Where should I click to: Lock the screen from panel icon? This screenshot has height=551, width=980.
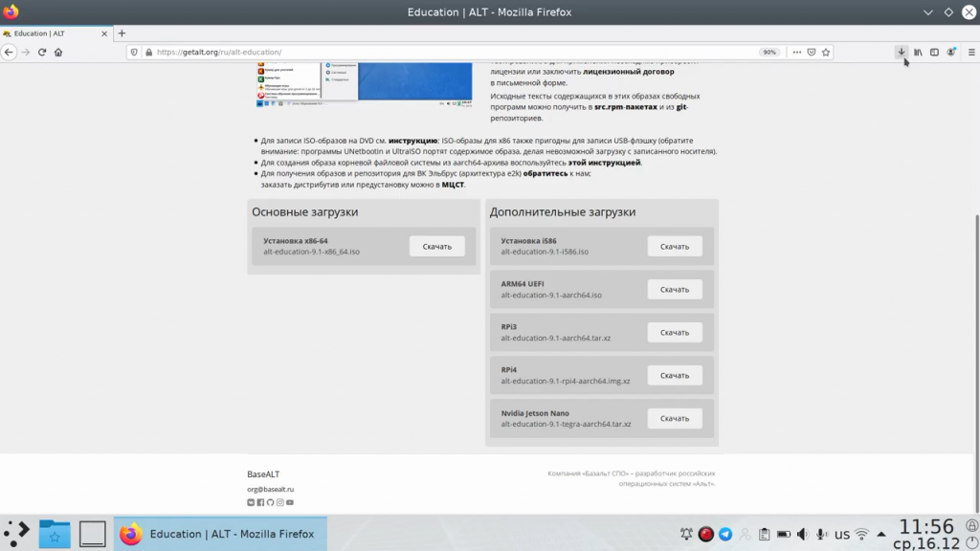pos(972,525)
